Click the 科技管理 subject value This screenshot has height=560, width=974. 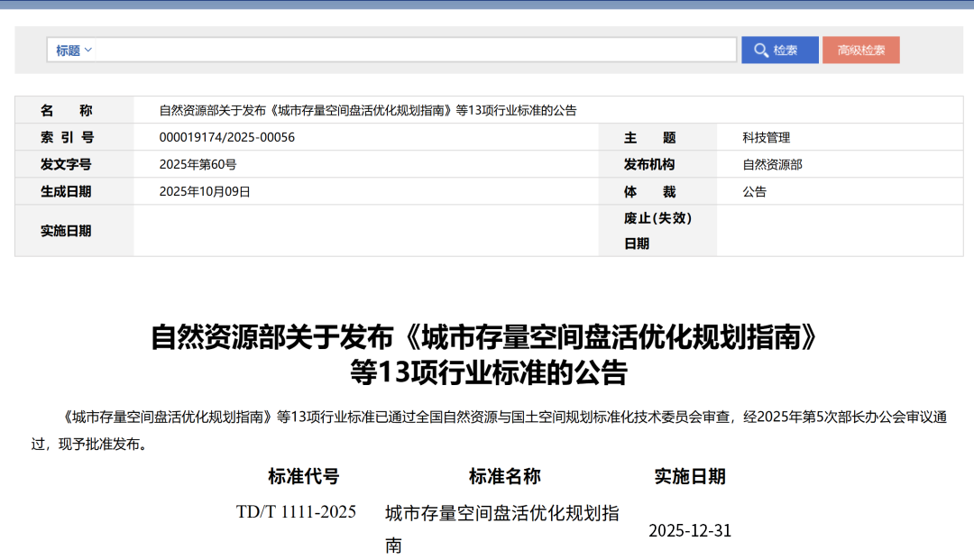pyautogui.click(x=766, y=137)
